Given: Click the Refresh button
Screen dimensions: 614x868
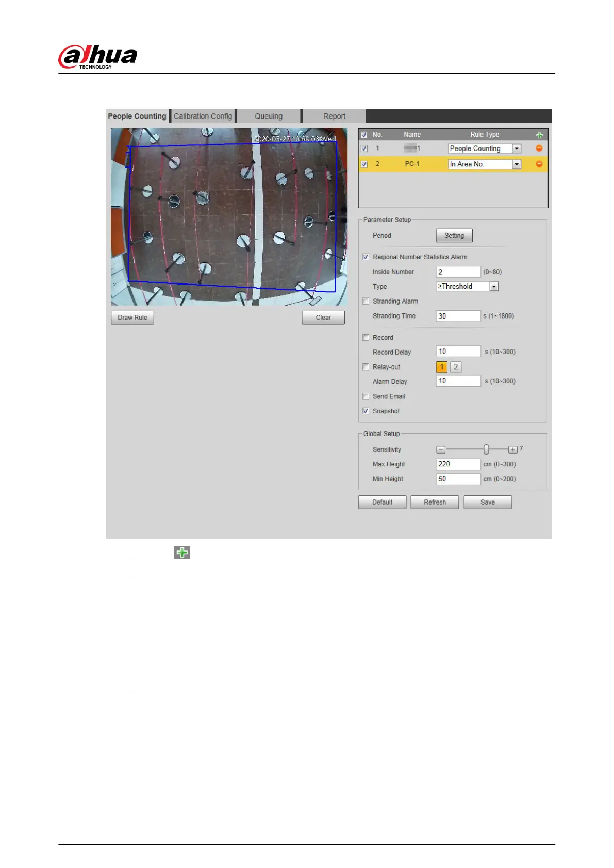Looking at the screenshot, I should (435, 502).
